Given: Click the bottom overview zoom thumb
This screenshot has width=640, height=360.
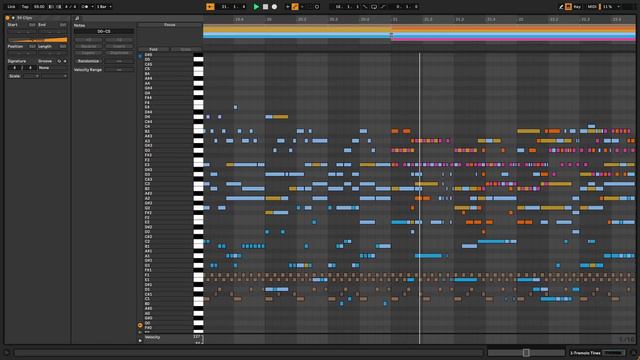Looking at the screenshot, I should [x=526, y=353].
